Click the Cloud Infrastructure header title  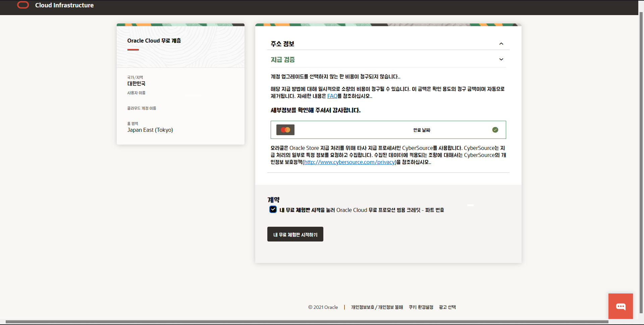click(x=64, y=5)
